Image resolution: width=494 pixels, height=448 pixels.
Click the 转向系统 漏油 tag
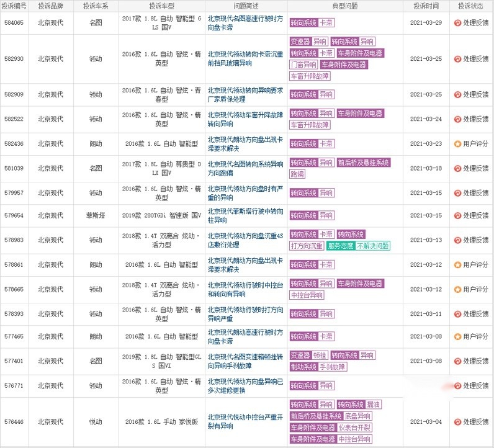click(x=359, y=404)
